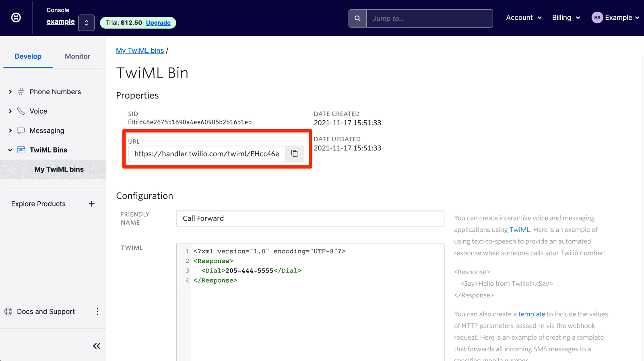Open Docs and Support
644x361 pixels.
tap(46, 311)
